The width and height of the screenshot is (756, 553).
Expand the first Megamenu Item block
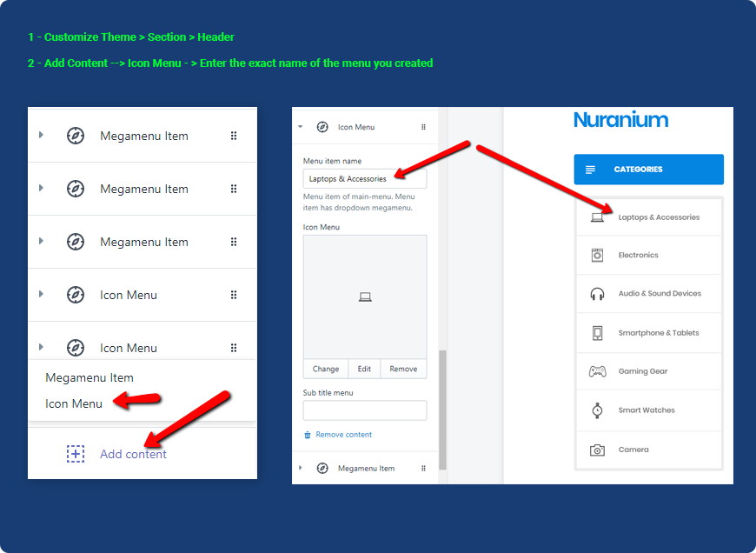40,136
